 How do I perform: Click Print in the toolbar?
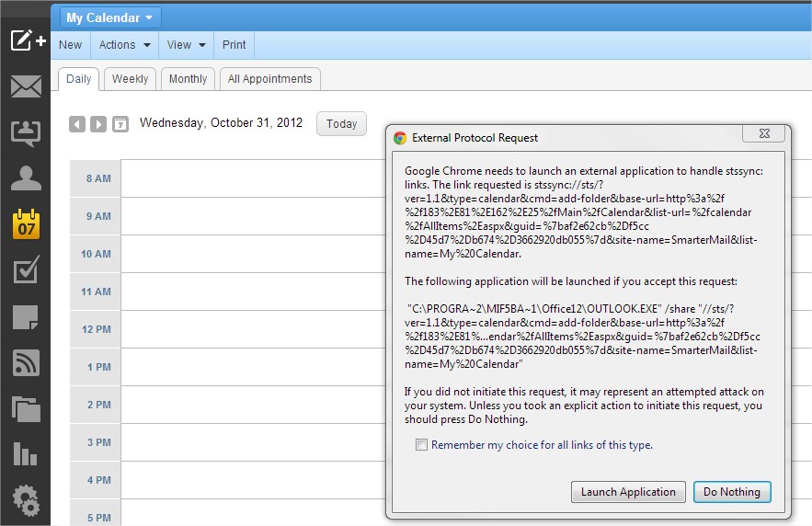234,45
